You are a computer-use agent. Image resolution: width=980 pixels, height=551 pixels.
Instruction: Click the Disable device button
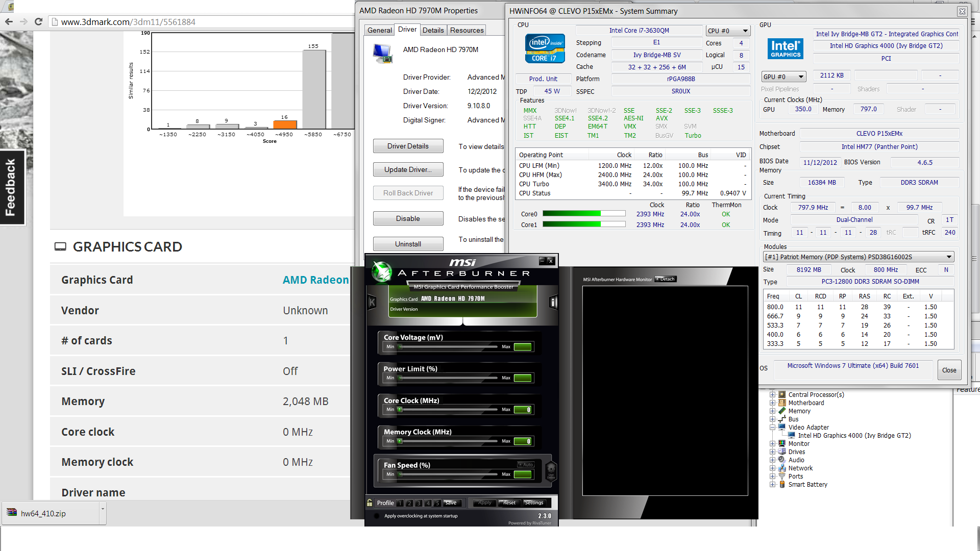click(408, 218)
